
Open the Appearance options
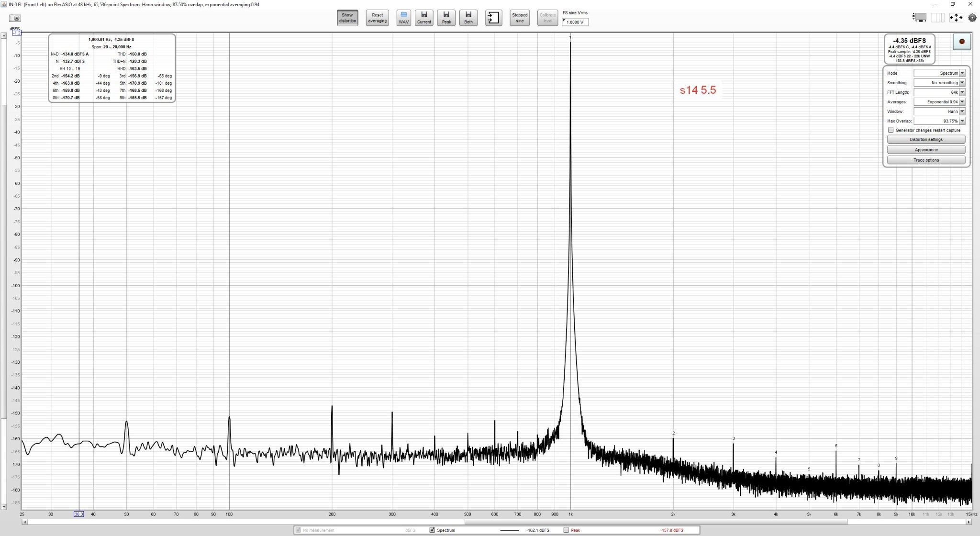point(926,150)
